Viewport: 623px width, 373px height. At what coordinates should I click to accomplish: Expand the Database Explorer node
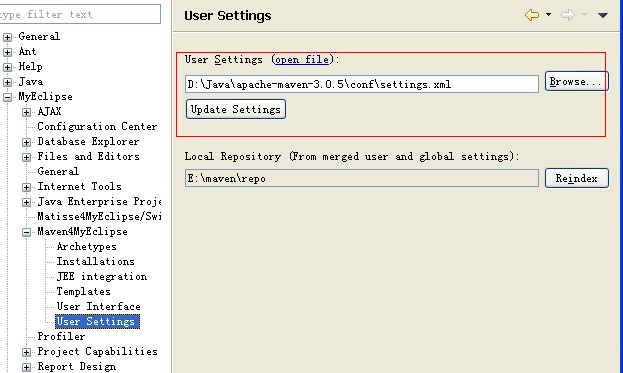[26, 142]
